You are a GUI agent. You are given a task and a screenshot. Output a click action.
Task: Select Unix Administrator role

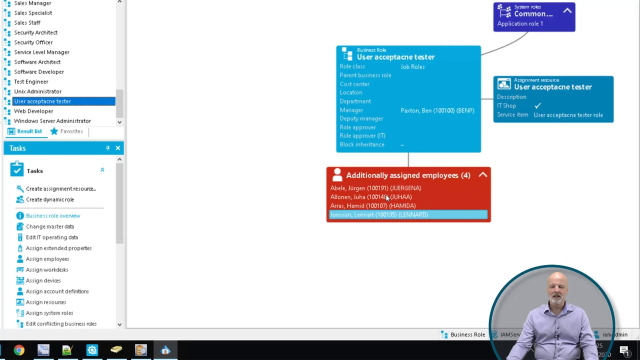click(x=38, y=91)
